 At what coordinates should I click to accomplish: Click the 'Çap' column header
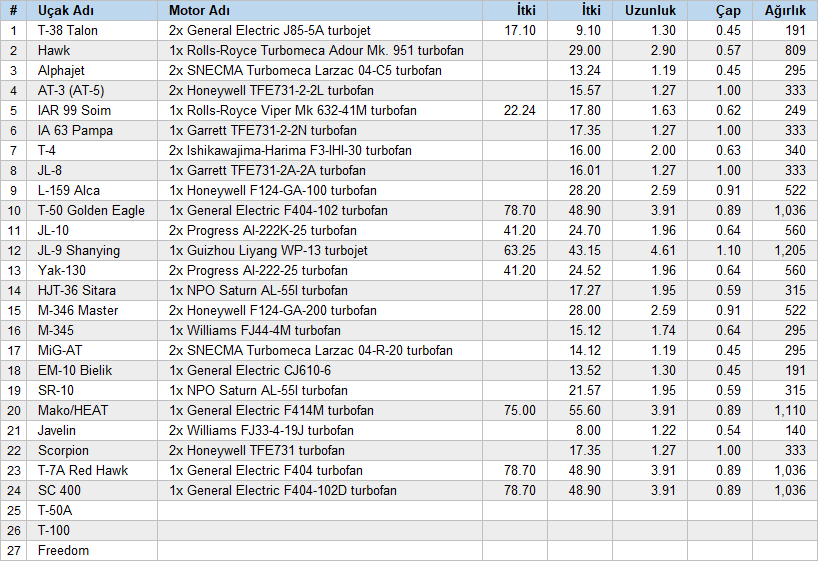[x=720, y=10]
